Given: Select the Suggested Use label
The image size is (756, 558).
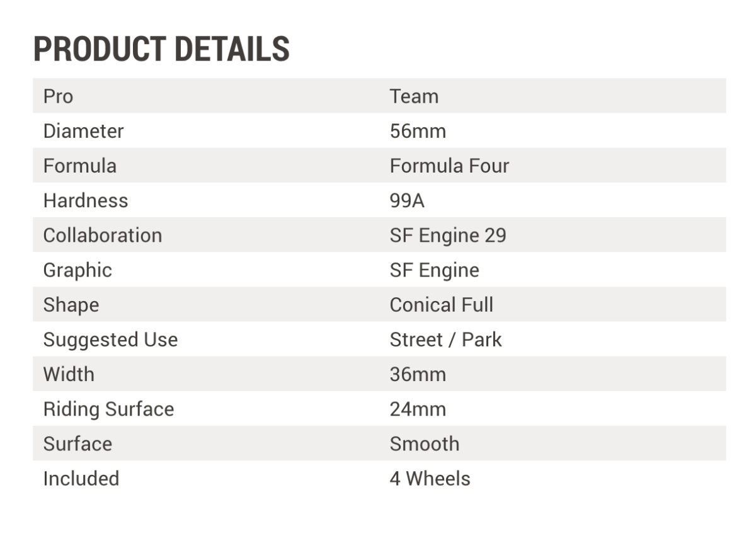Looking at the screenshot, I should tap(110, 339).
